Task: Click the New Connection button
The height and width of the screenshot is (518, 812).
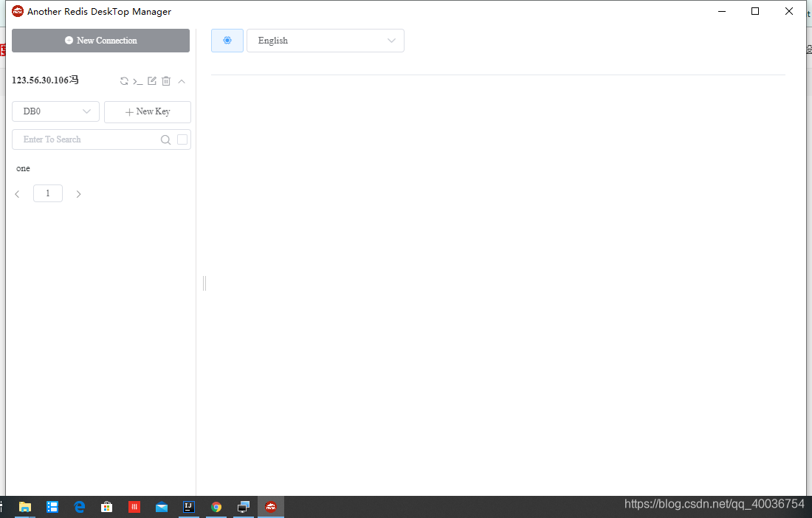Action: click(x=100, y=41)
